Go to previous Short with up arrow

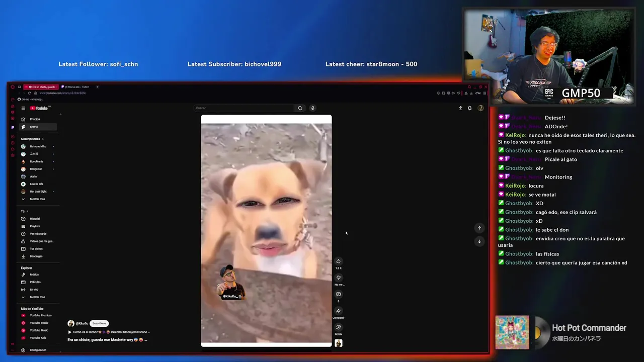[479, 228]
